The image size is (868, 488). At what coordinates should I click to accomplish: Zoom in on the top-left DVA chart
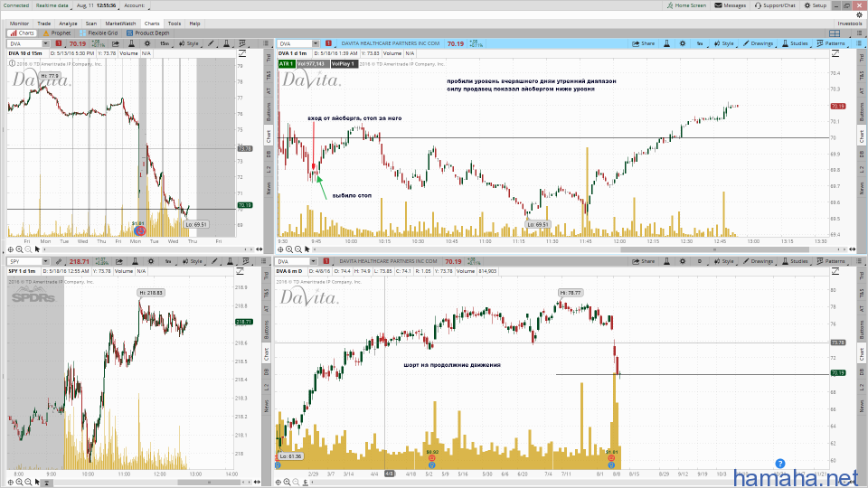click(19, 249)
